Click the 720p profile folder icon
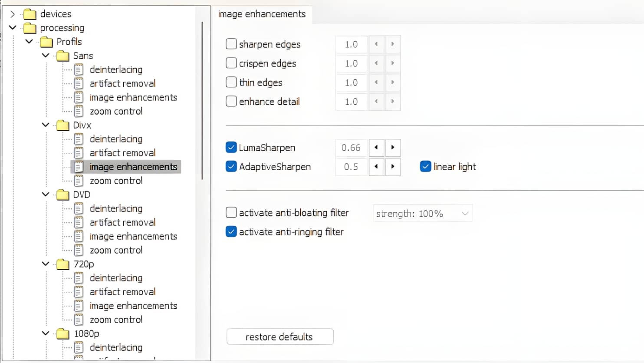 coord(63,264)
